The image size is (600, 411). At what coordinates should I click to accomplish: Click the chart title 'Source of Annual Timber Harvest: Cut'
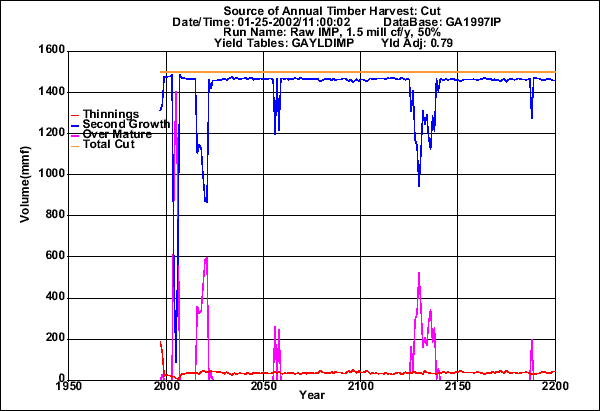[x=311, y=9]
